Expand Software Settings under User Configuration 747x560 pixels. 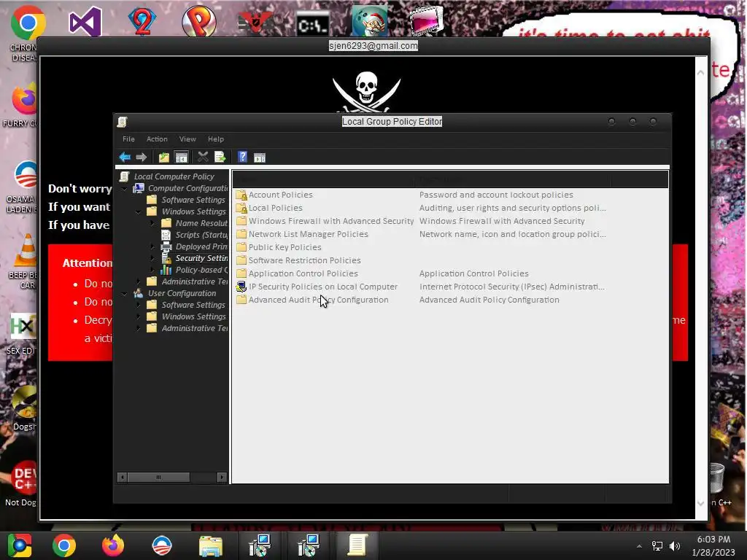139,305
